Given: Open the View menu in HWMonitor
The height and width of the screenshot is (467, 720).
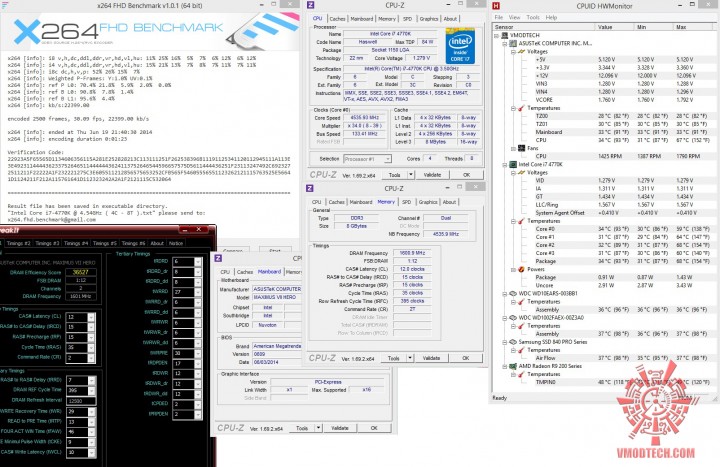Looking at the screenshot, I should 514,17.
